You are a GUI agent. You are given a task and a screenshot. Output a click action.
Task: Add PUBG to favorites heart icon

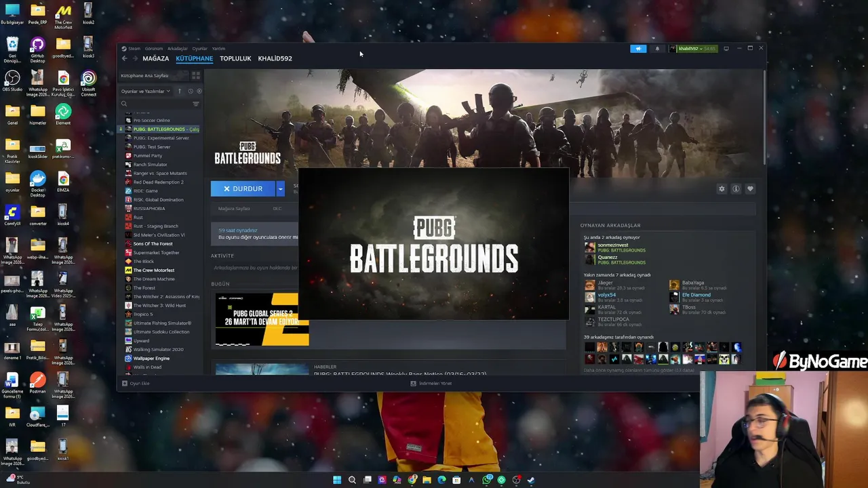(750, 189)
